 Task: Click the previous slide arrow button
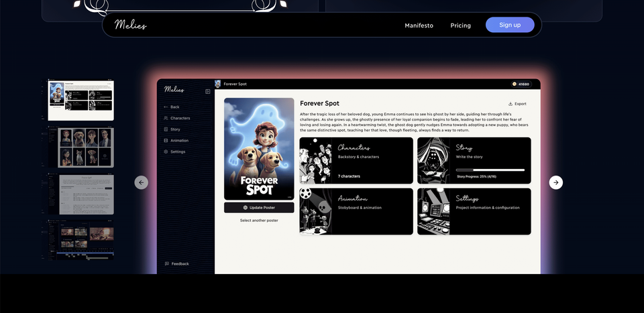click(x=141, y=182)
